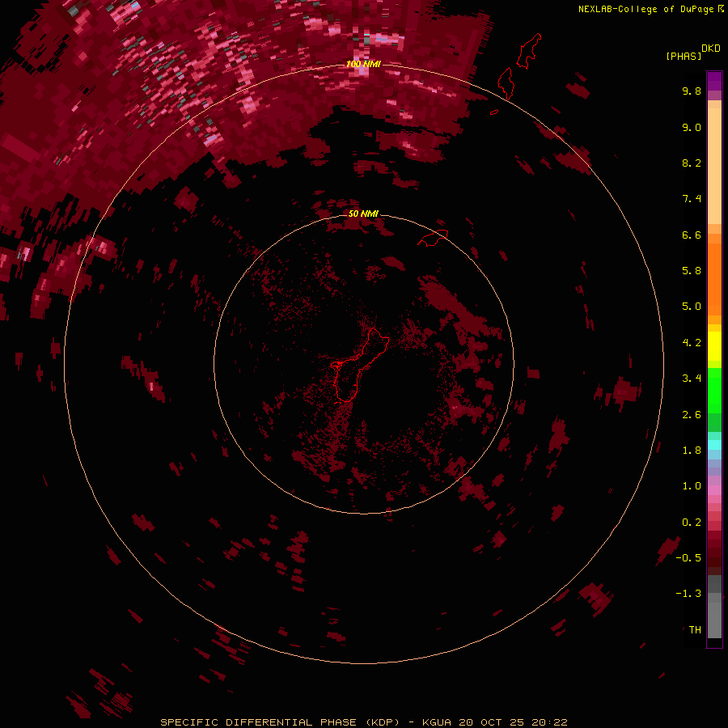Click the Rota island outline near the 50 NMI ring
This screenshot has height=728, width=728.
[433, 237]
